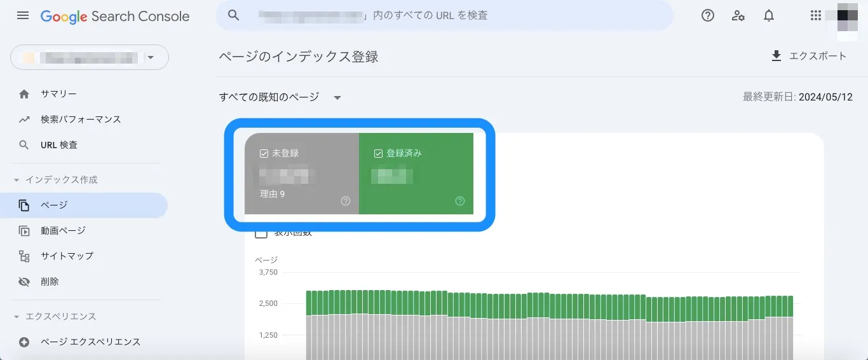This screenshot has height=360, width=868.
Task: Open the すべての既知のページ filter dropdown
Action: point(280,97)
